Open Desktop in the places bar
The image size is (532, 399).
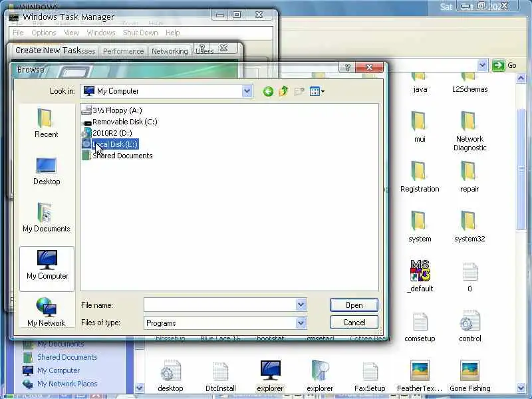[47, 172]
